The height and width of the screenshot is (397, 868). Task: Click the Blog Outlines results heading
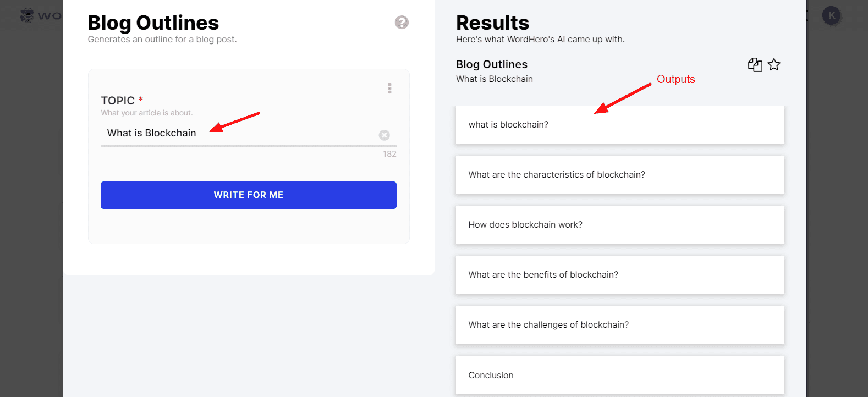click(x=492, y=64)
